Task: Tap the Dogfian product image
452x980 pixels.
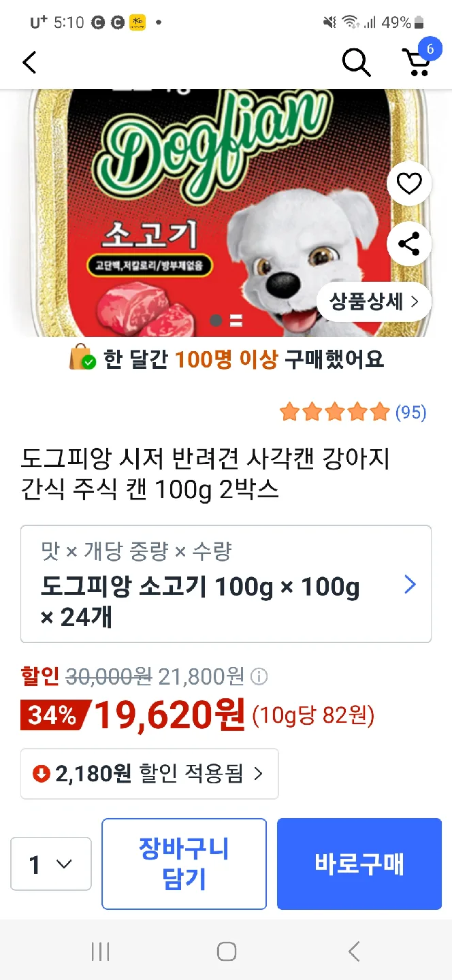Action: click(226, 213)
